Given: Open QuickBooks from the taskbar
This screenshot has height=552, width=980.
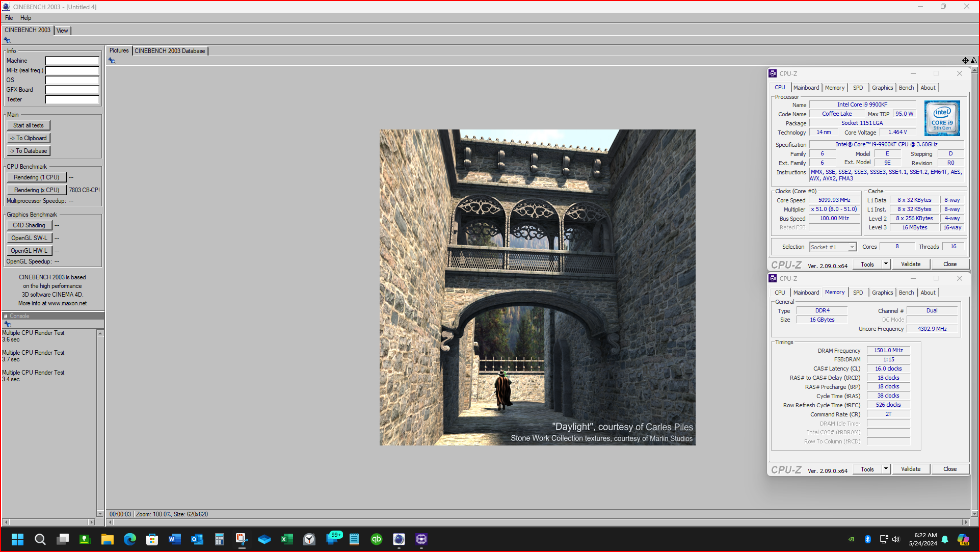Looking at the screenshot, I should coord(376,539).
